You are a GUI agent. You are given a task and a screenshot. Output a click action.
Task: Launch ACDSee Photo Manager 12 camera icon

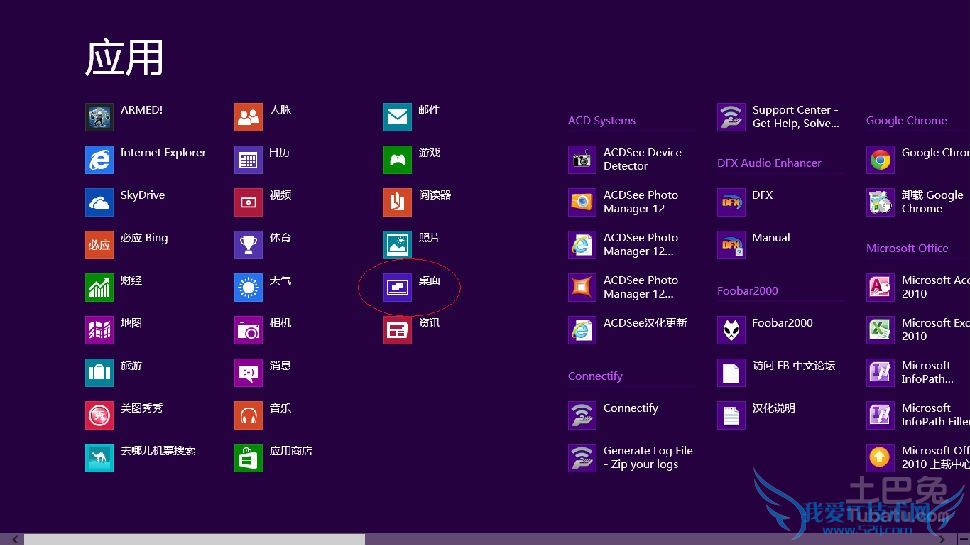point(582,202)
